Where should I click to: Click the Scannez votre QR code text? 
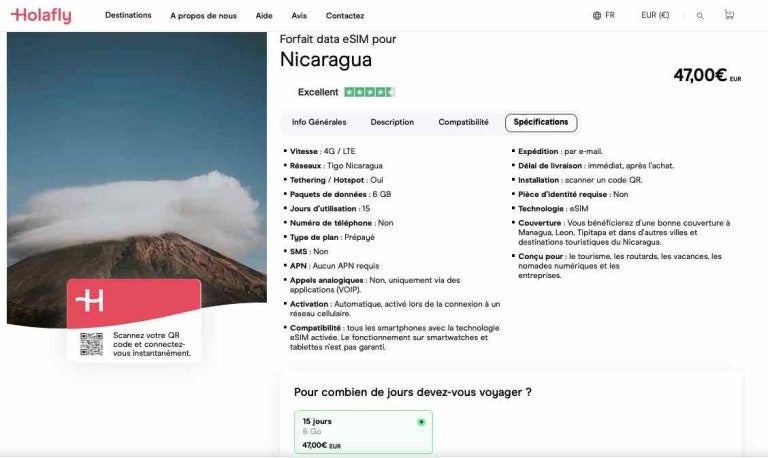coord(152,344)
